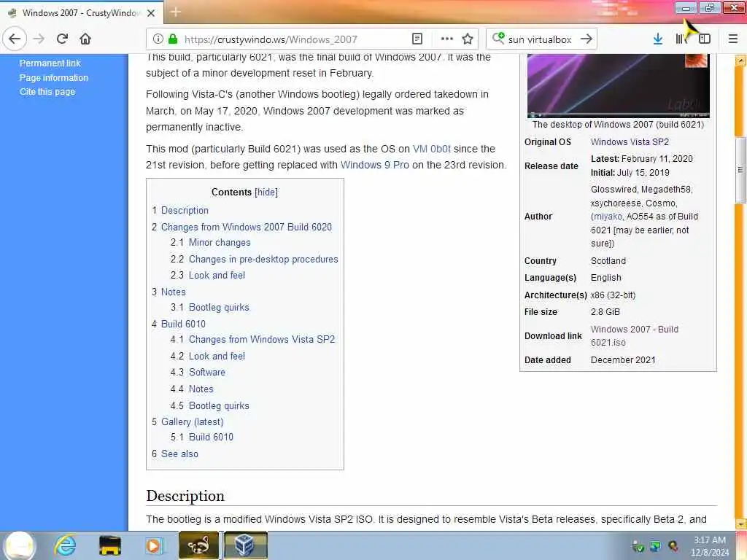The image size is (747, 560).
Task: Follow the Windows 9 Pro link
Action: [x=375, y=165]
